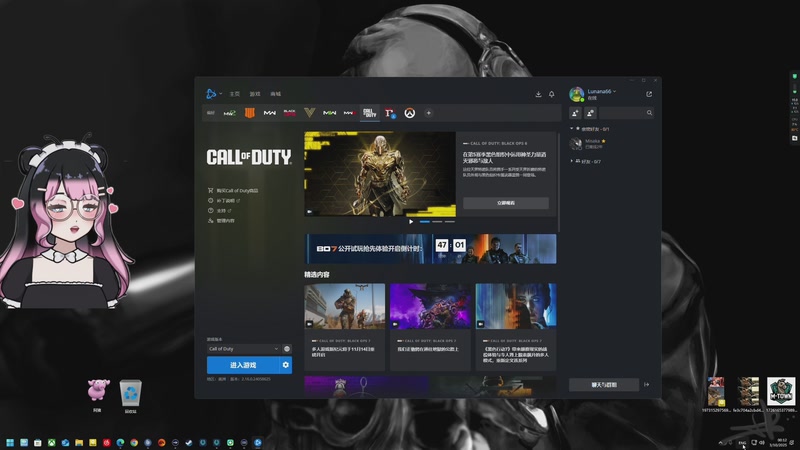Open the Windows Start button

(x=10, y=443)
